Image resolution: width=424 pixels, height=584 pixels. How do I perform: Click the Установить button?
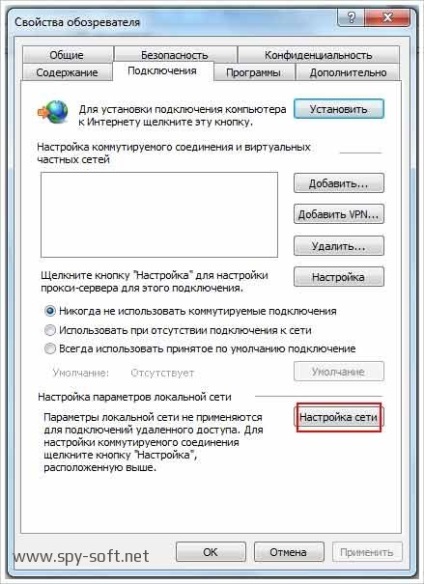coord(339,109)
